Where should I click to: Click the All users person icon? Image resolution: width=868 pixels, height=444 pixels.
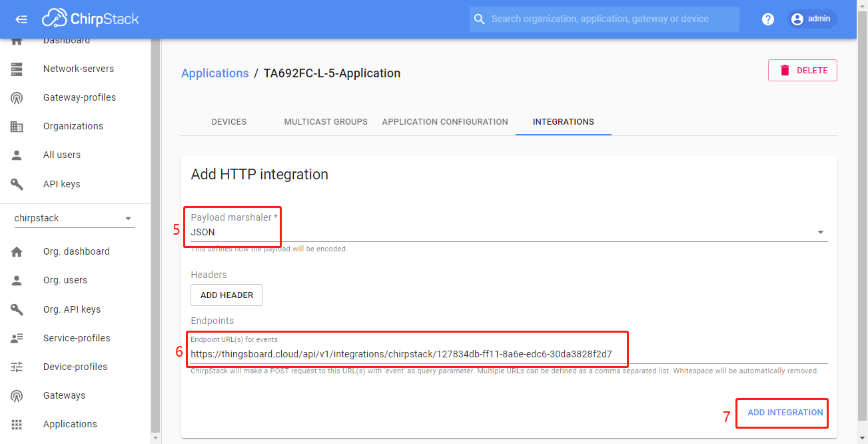17,155
